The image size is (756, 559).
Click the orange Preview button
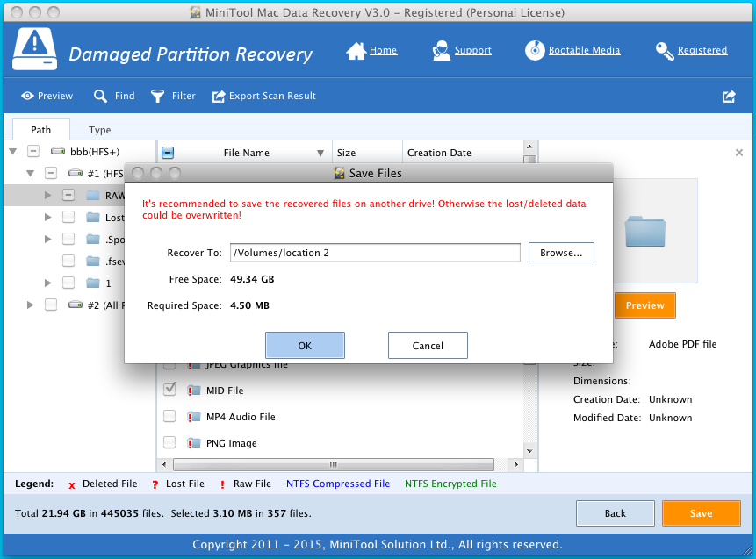(x=645, y=305)
